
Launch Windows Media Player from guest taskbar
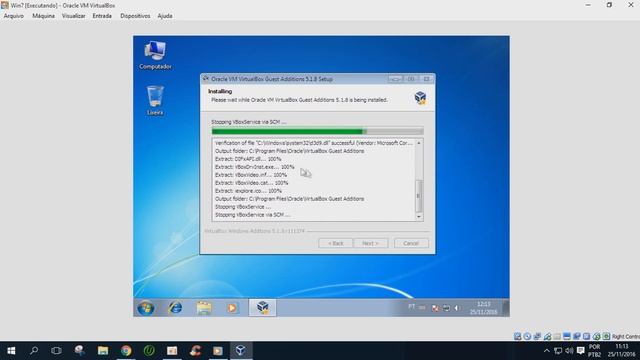232,308
